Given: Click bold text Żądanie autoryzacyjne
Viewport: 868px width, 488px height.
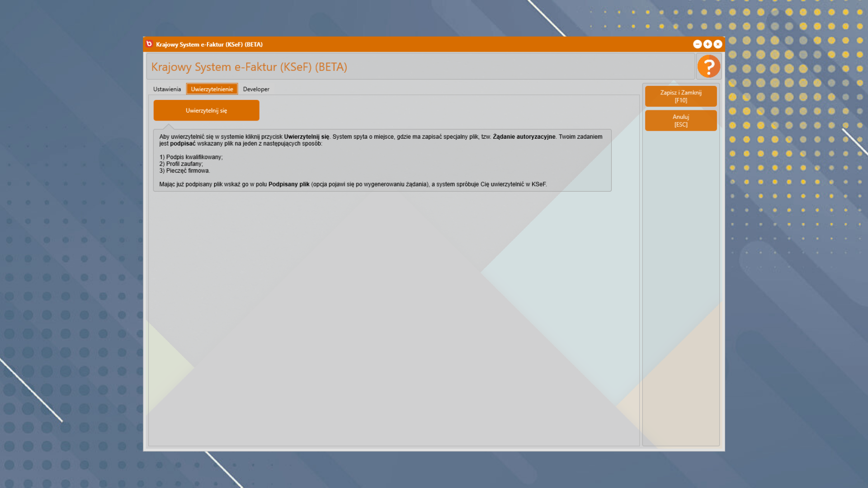Looking at the screenshot, I should 524,137.
